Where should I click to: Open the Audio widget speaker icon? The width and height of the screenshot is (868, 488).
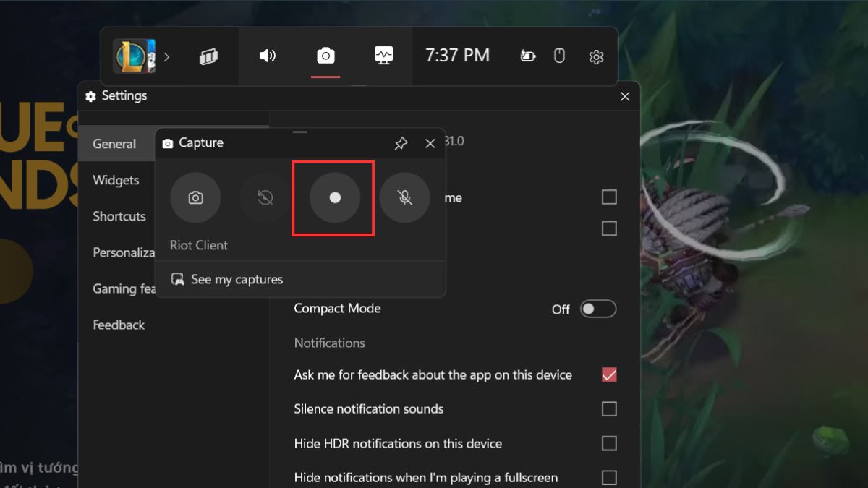pyautogui.click(x=268, y=56)
